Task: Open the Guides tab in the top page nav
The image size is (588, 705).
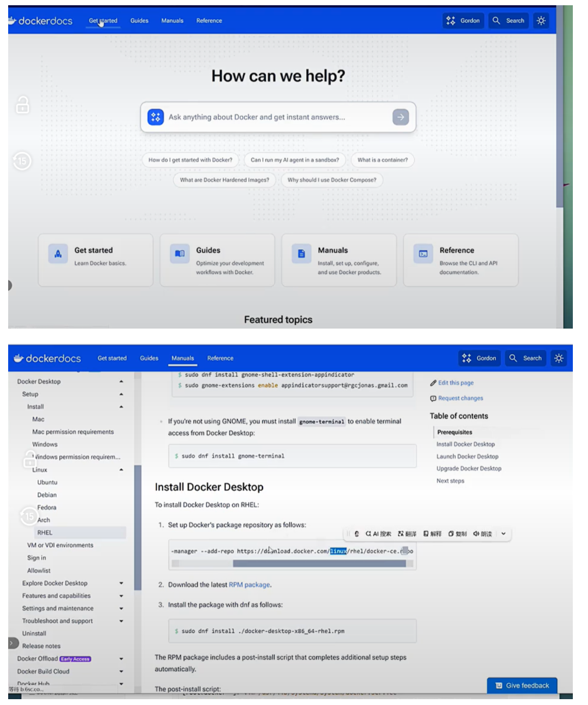Action: click(139, 20)
